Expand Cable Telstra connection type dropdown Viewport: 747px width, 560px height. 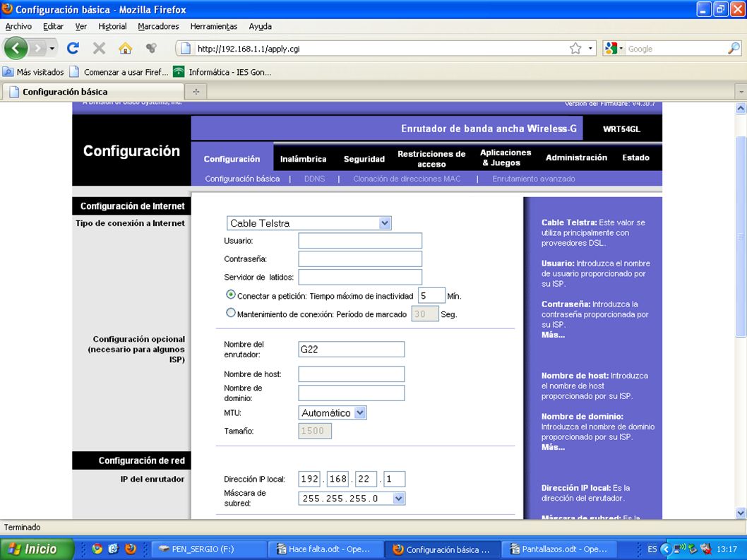point(385,223)
